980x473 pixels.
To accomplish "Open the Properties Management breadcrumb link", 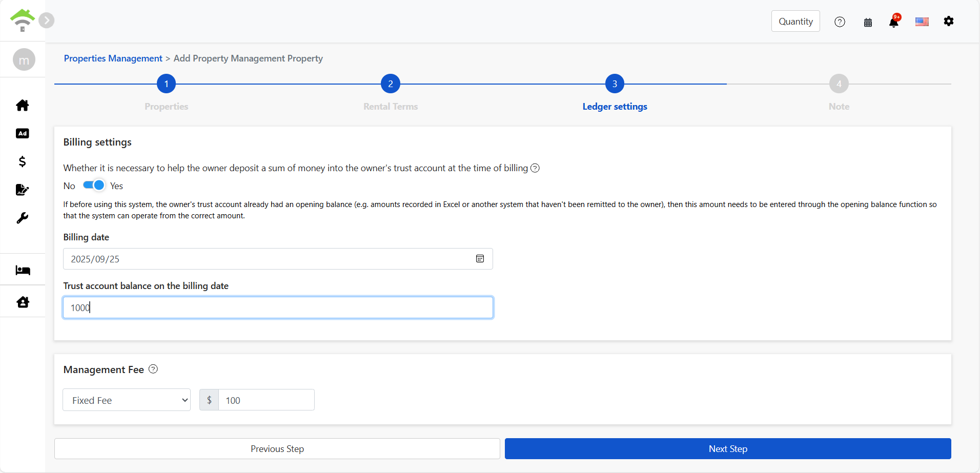I will 113,58.
